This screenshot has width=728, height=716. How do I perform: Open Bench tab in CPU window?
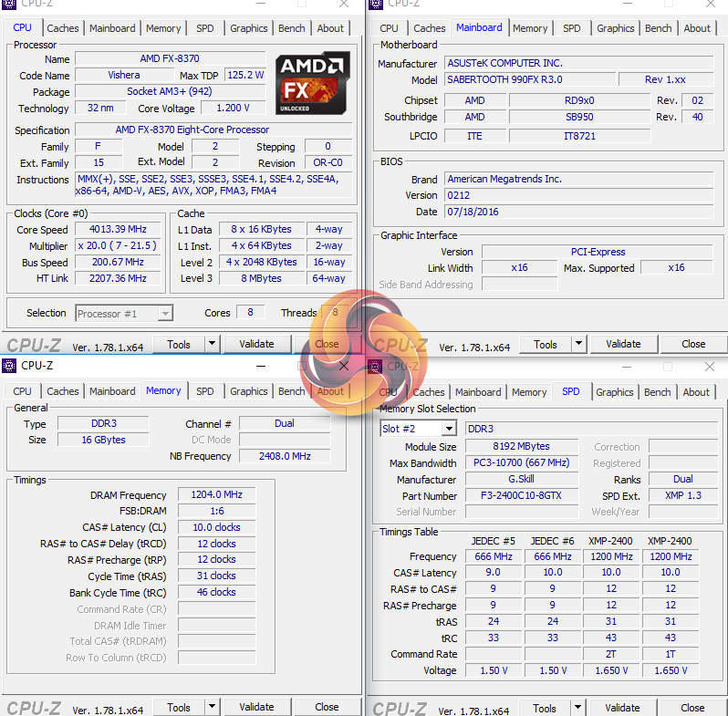click(x=292, y=28)
